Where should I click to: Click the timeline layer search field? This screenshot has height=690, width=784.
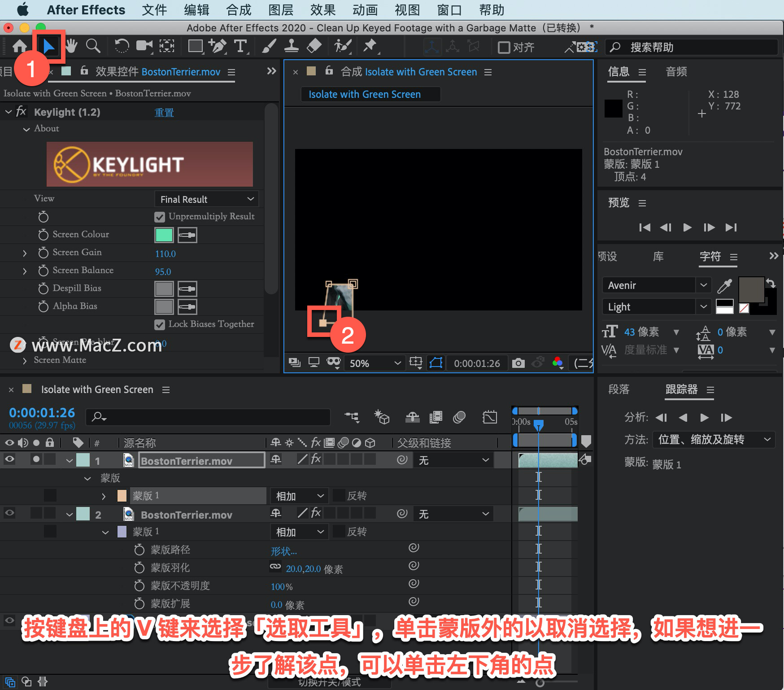coord(208,417)
